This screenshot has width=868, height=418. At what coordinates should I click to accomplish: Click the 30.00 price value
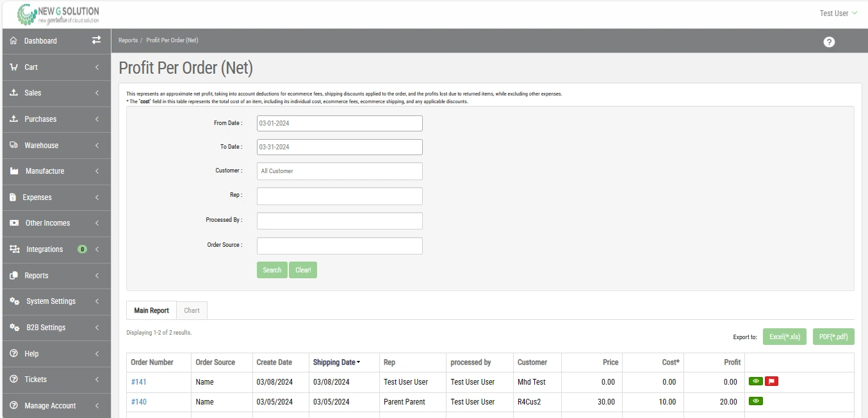pos(605,402)
